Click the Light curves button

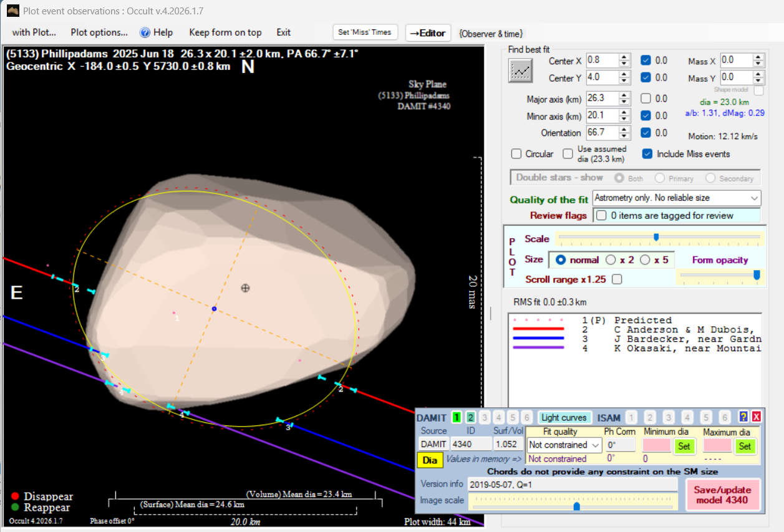[x=564, y=417]
